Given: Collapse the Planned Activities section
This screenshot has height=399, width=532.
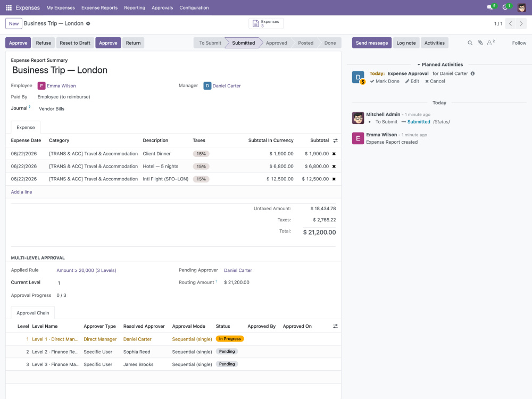Looking at the screenshot, I should click(x=440, y=64).
